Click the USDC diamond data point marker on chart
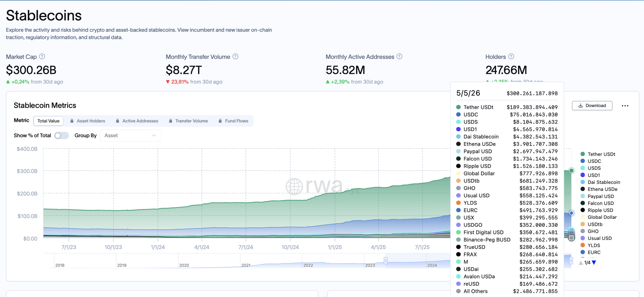 [571, 213]
